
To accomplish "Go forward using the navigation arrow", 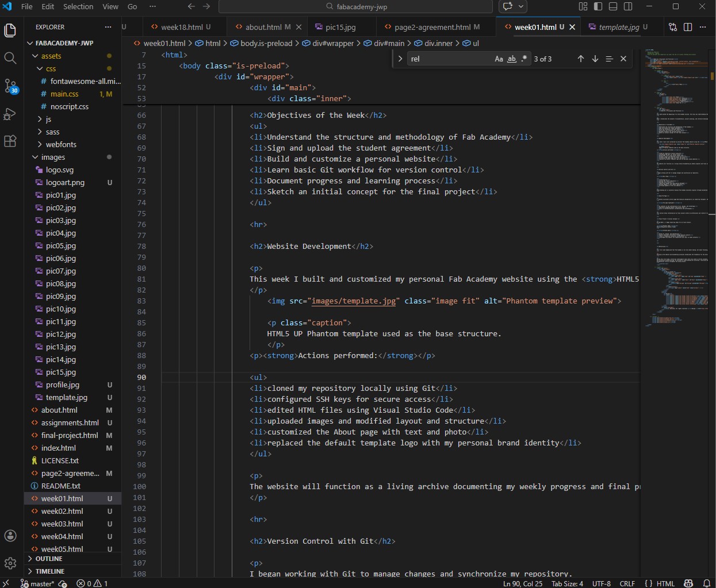I will (206, 6).
